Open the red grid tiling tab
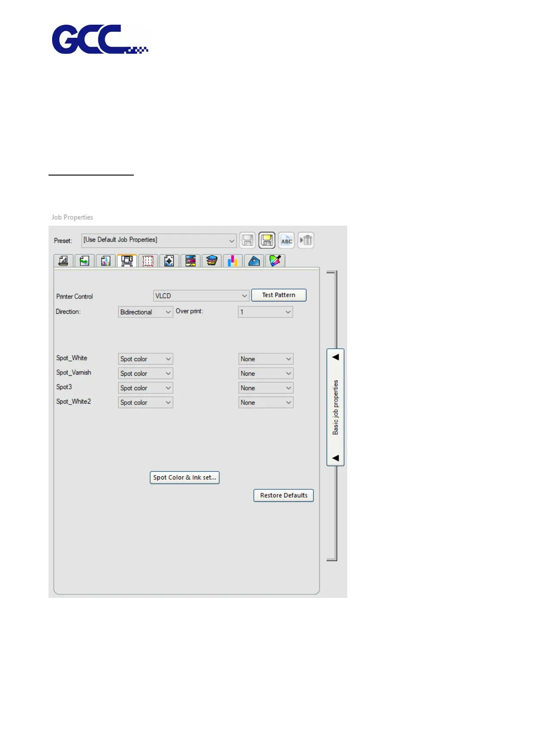535x756 pixels. (148, 261)
